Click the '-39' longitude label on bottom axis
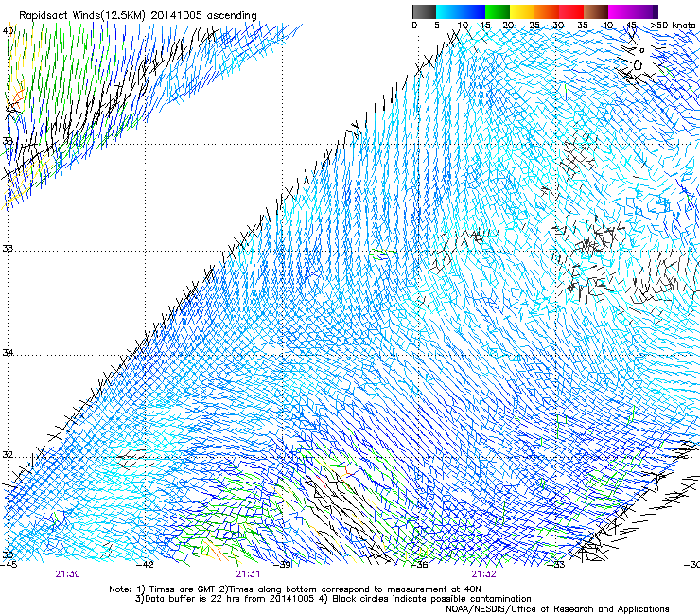 282,565
